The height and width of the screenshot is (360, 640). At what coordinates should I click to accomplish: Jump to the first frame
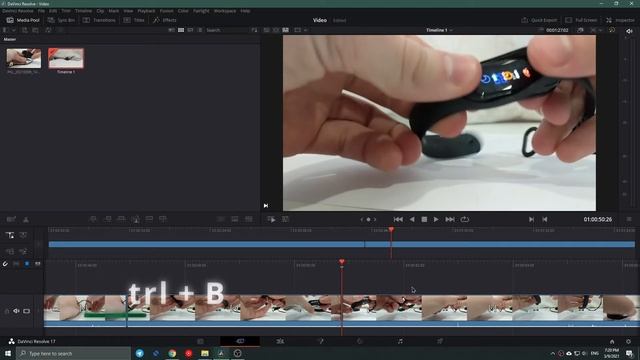click(x=398, y=220)
